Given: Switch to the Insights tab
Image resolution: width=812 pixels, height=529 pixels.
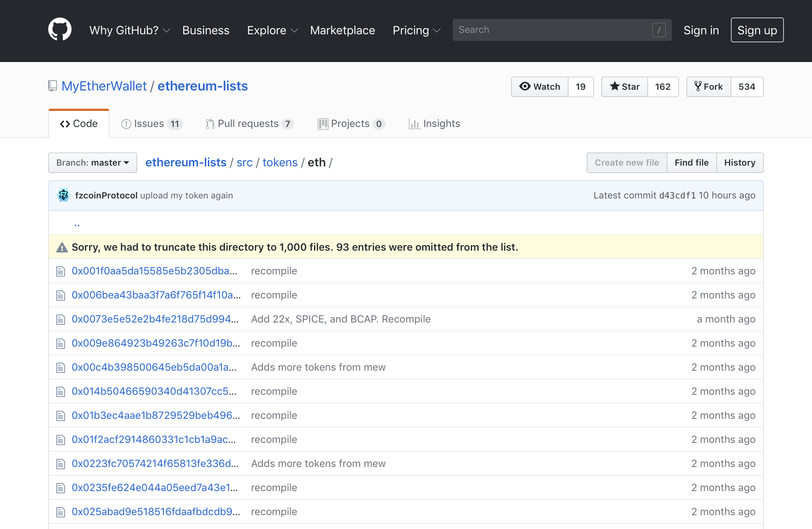Looking at the screenshot, I should 434,124.
